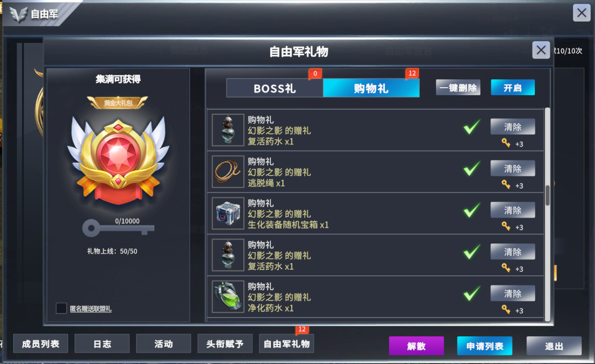Click the green checkmark on the 逃脱绳 row
Image resolution: width=595 pixels, height=364 pixels.
(x=471, y=168)
